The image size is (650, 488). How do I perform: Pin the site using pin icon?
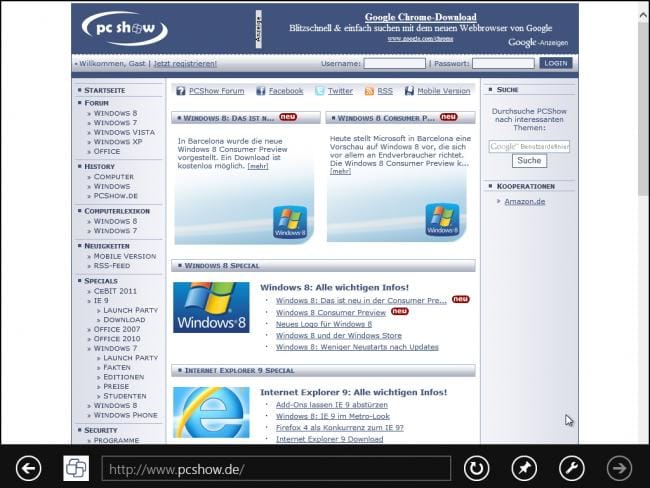coord(524,468)
